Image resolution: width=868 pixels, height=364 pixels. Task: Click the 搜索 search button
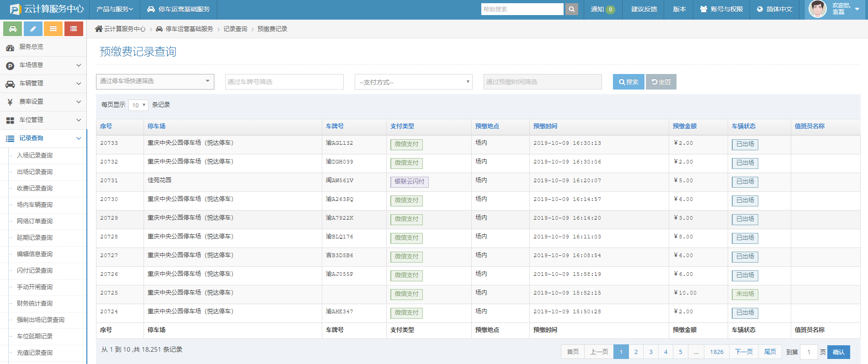(x=628, y=82)
